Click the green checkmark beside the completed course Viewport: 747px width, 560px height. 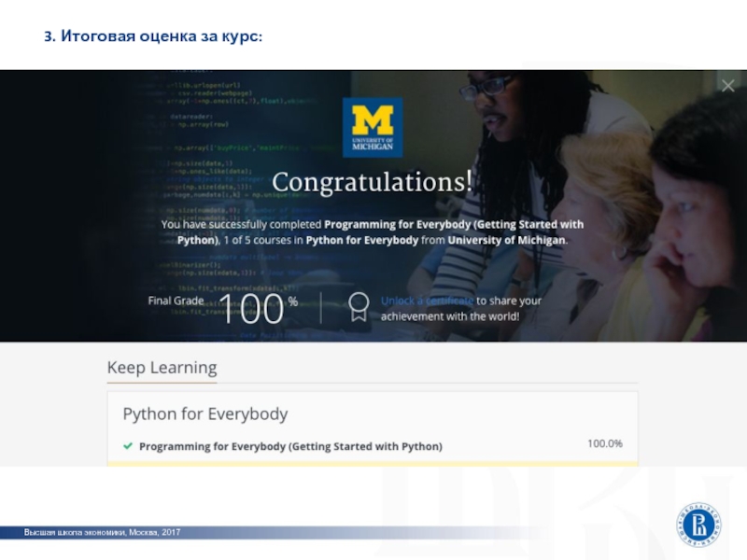[x=128, y=446]
